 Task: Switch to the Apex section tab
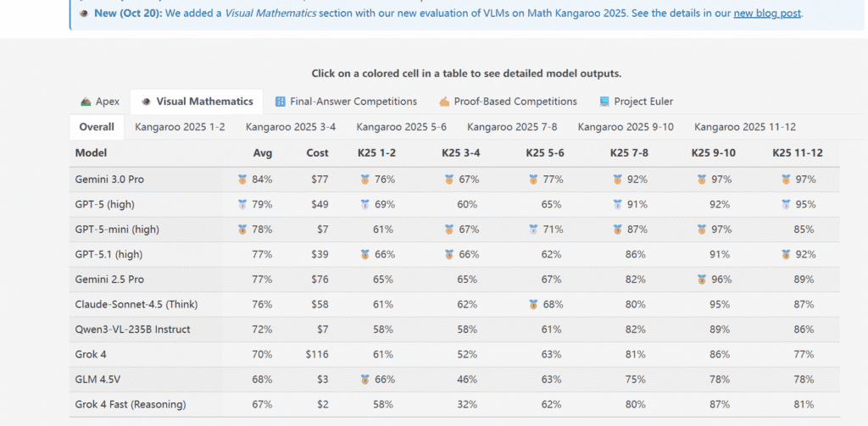pyautogui.click(x=107, y=102)
